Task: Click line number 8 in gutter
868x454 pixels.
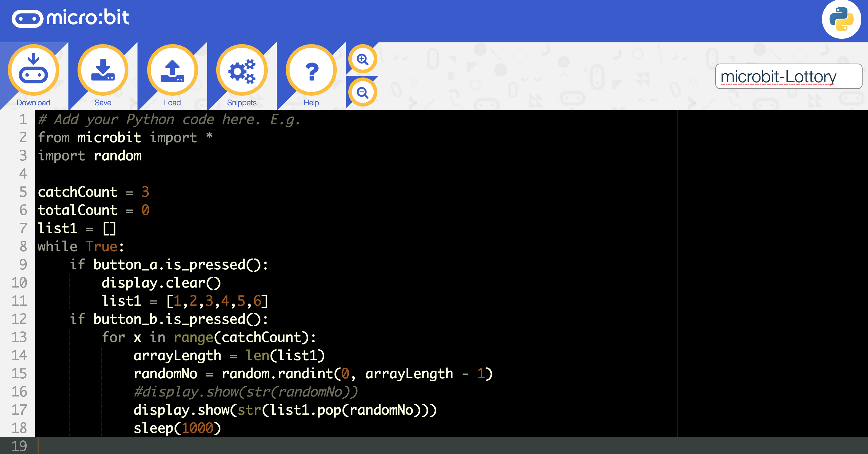Action: [x=23, y=246]
